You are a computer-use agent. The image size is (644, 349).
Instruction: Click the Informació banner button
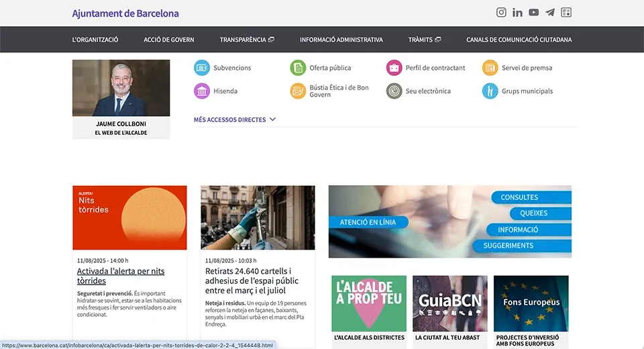[529, 230]
